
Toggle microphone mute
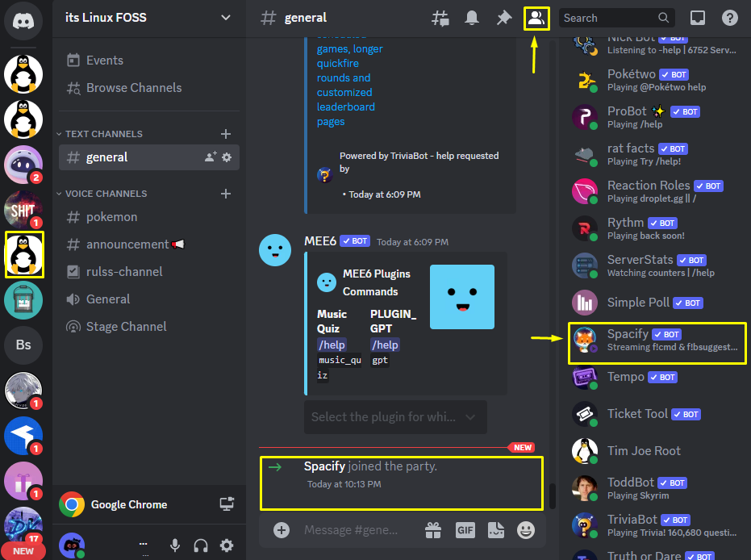point(175,545)
